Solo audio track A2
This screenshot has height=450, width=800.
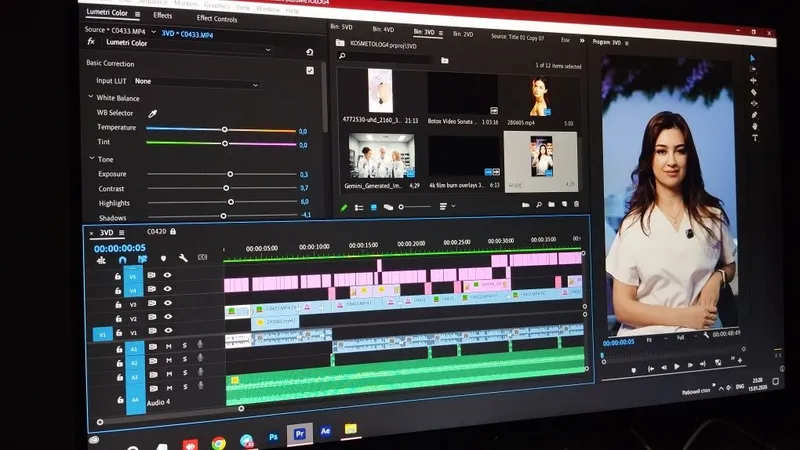pos(185,360)
